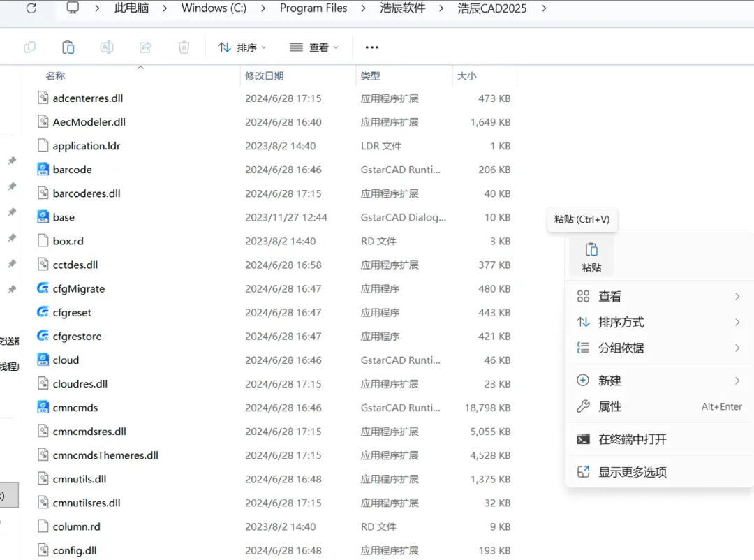The image size is (754, 560).
Task: Open the 查看 view dropdown in toolbar
Action: pyautogui.click(x=314, y=47)
